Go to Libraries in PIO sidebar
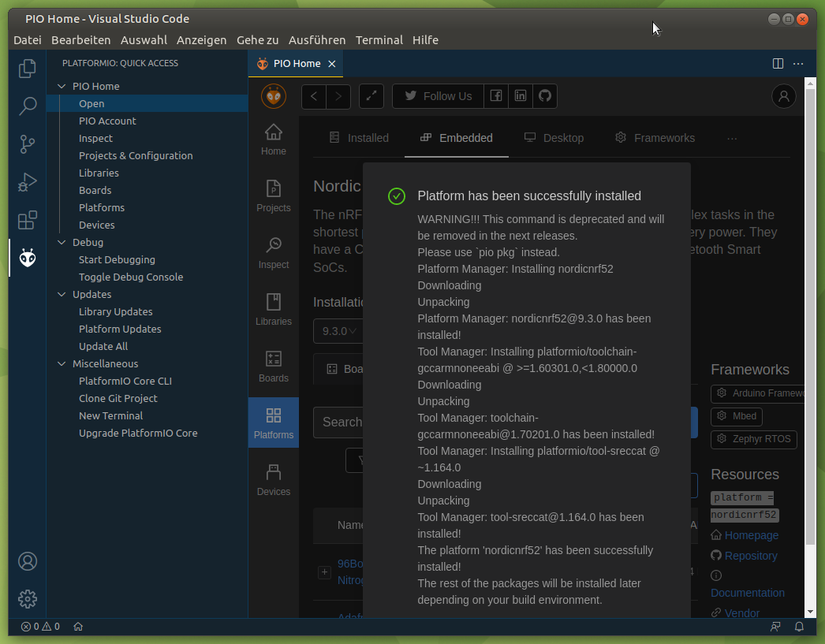This screenshot has height=644, width=825. tap(274, 310)
